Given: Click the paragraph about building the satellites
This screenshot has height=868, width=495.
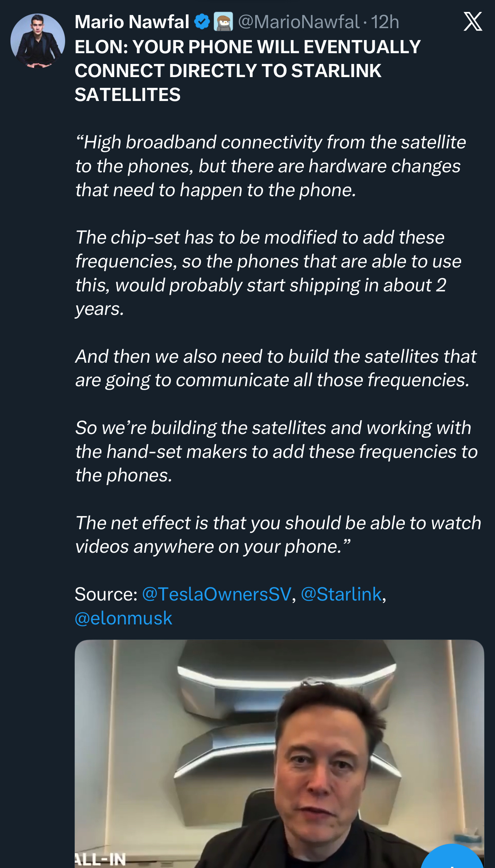Looking at the screenshot, I should [x=275, y=368].
